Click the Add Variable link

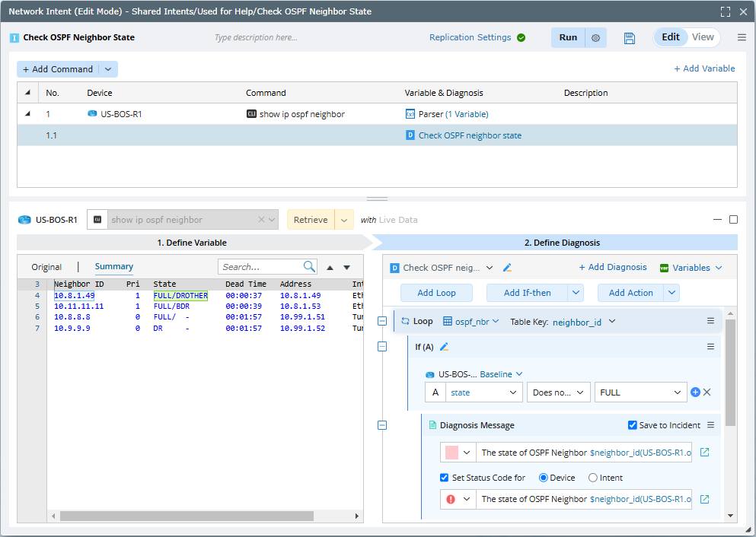point(704,68)
